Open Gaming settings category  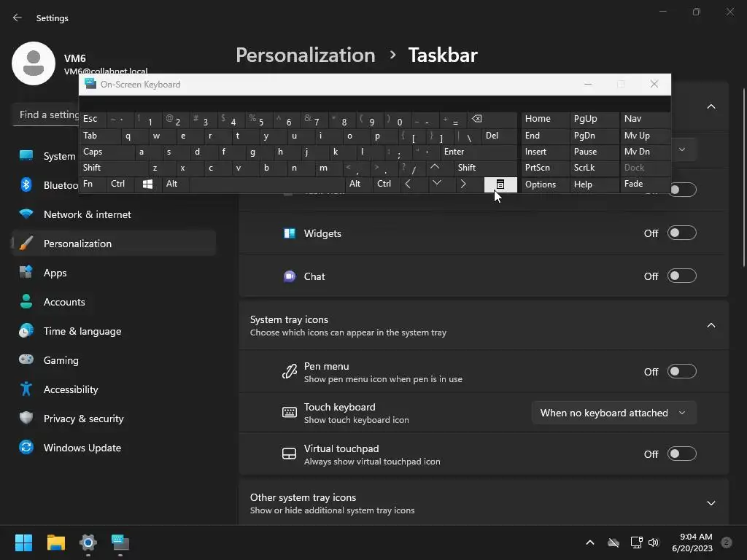114,360
